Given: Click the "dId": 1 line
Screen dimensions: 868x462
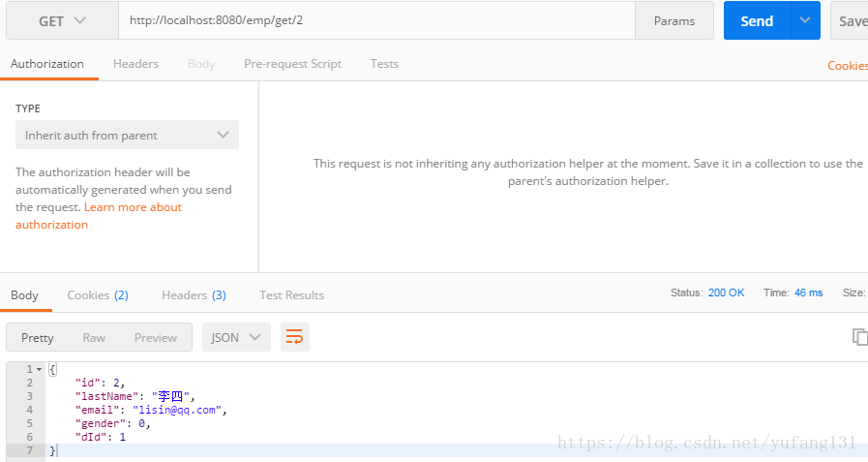Looking at the screenshot, I should click(x=101, y=437).
